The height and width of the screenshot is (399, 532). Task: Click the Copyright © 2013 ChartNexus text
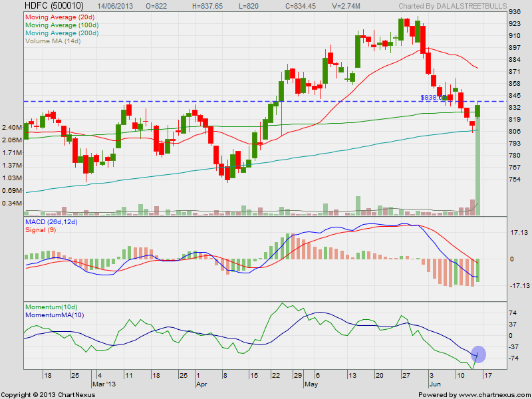pos(48,395)
